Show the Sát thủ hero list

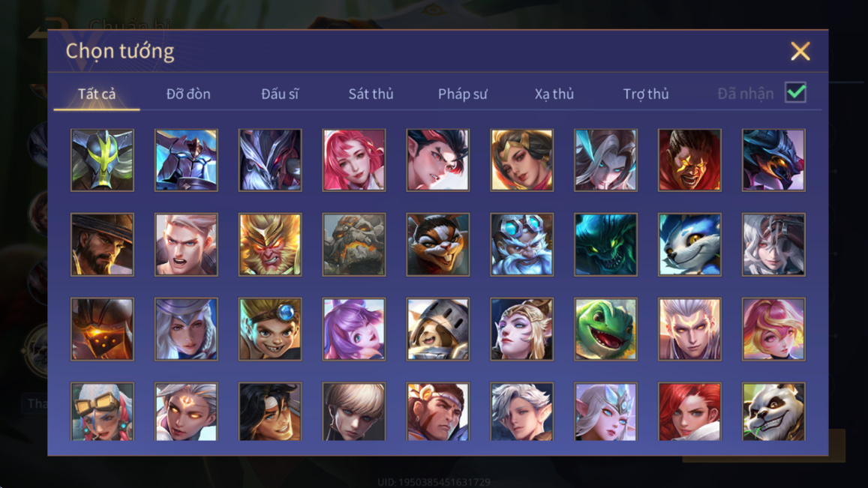pos(371,94)
